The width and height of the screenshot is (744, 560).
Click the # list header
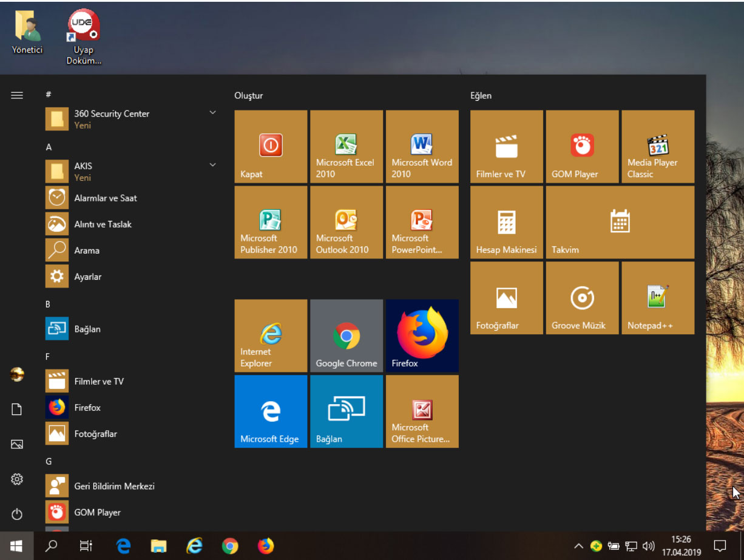(48, 94)
